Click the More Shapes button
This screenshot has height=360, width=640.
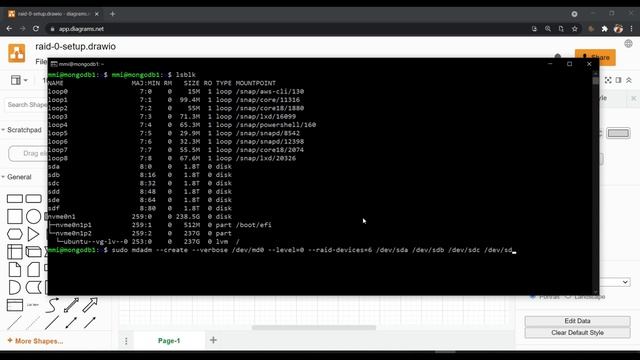click(36, 341)
